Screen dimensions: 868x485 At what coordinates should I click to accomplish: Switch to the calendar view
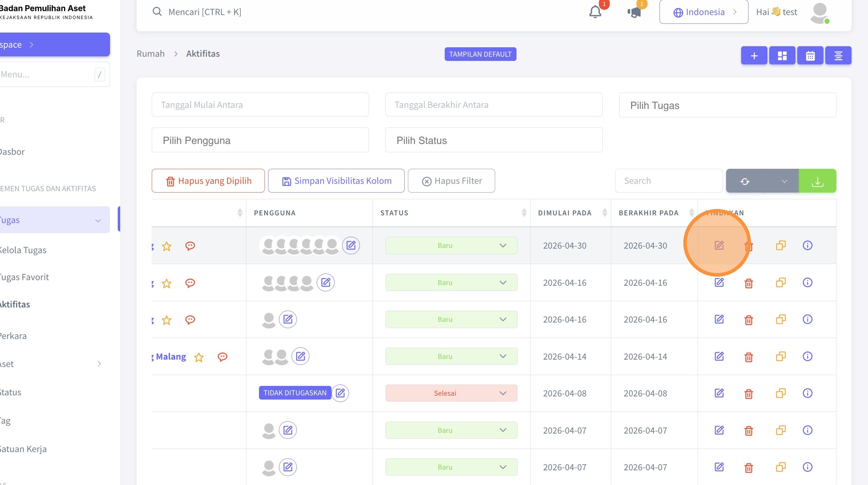(810, 55)
